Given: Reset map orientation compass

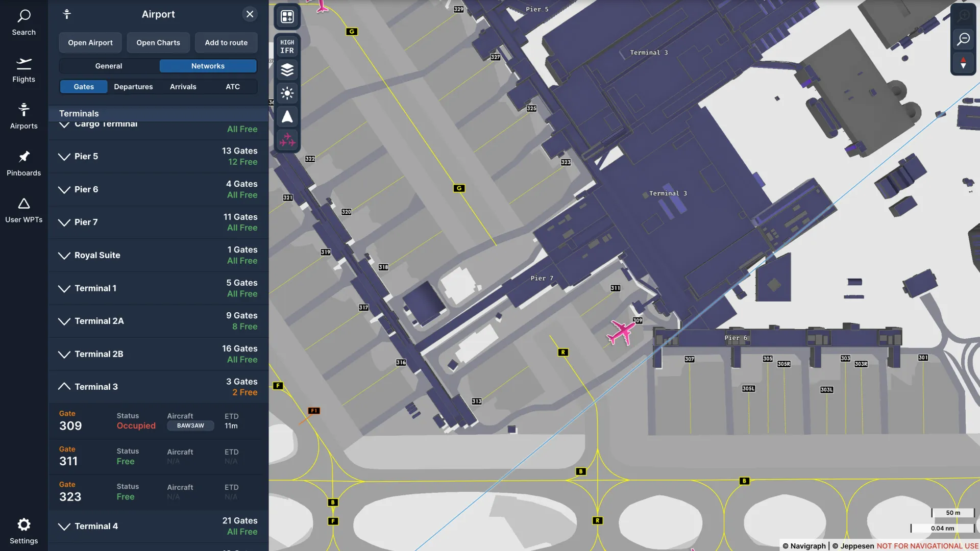Looking at the screenshot, I should coord(963,63).
